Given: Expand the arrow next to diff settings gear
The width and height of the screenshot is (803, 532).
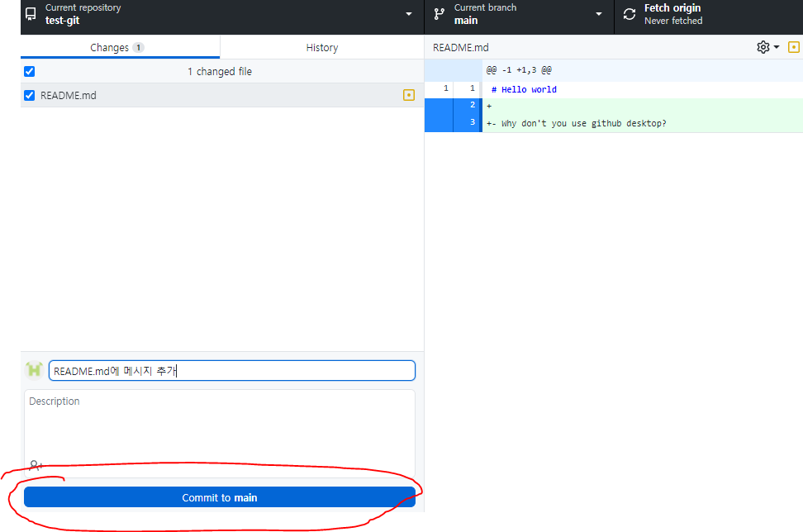Looking at the screenshot, I should (777, 47).
